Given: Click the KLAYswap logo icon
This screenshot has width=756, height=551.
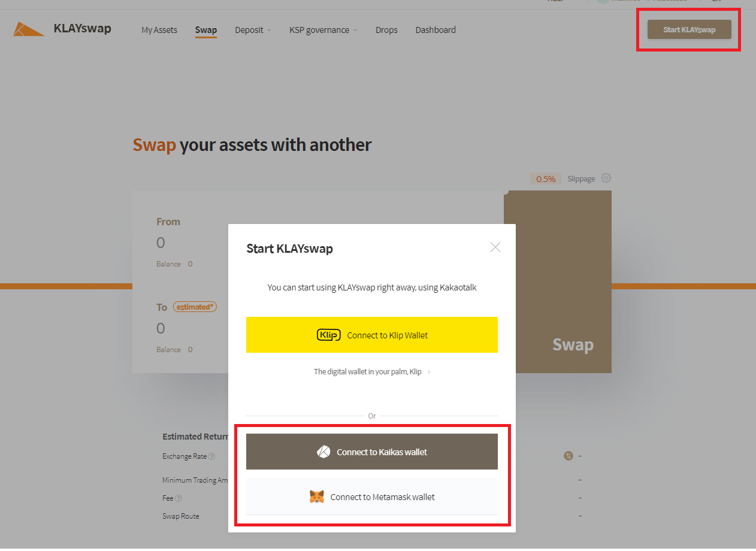Looking at the screenshot, I should tap(29, 29).
